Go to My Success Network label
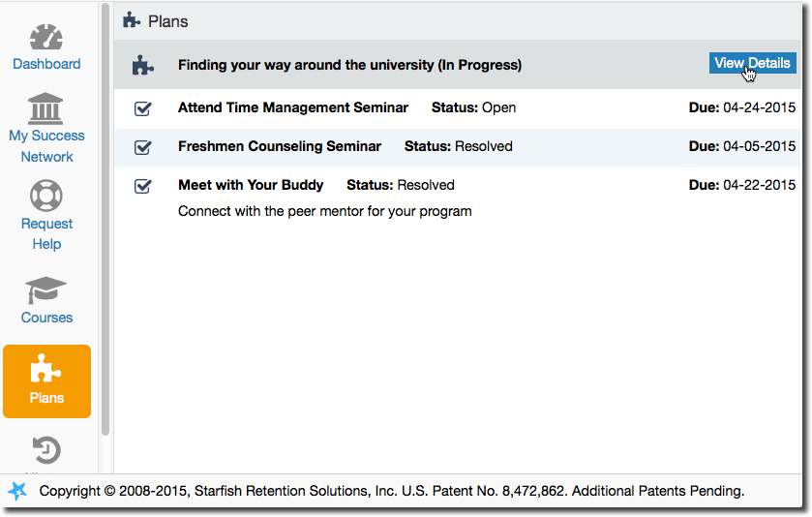812x517 pixels. [46, 146]
